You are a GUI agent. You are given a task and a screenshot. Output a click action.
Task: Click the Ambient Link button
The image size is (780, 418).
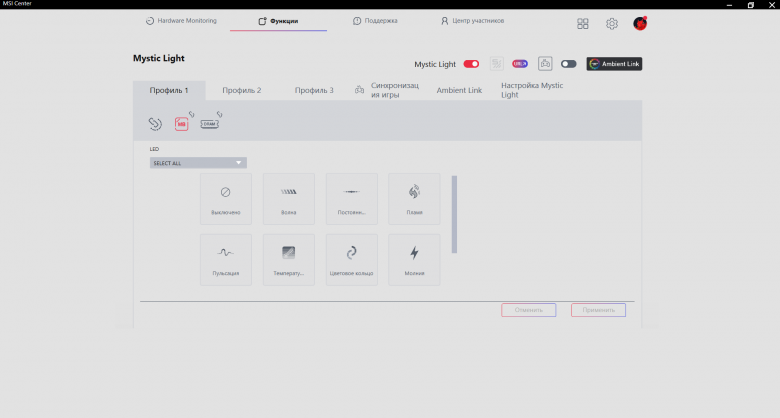pos(614,64)
